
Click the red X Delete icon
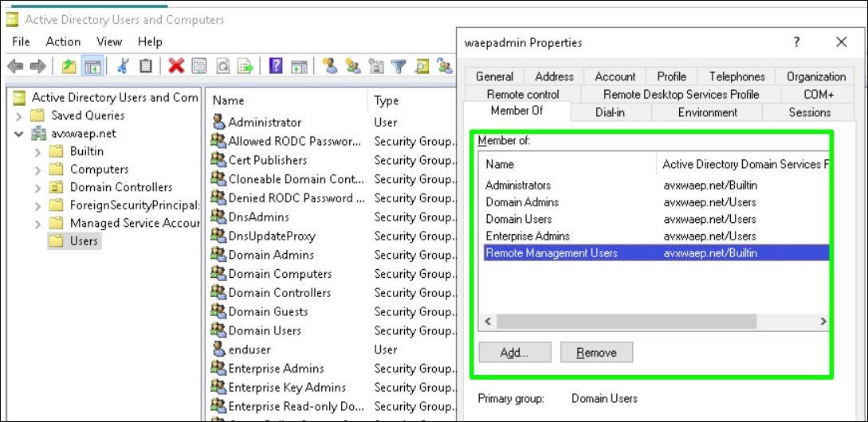176,67
